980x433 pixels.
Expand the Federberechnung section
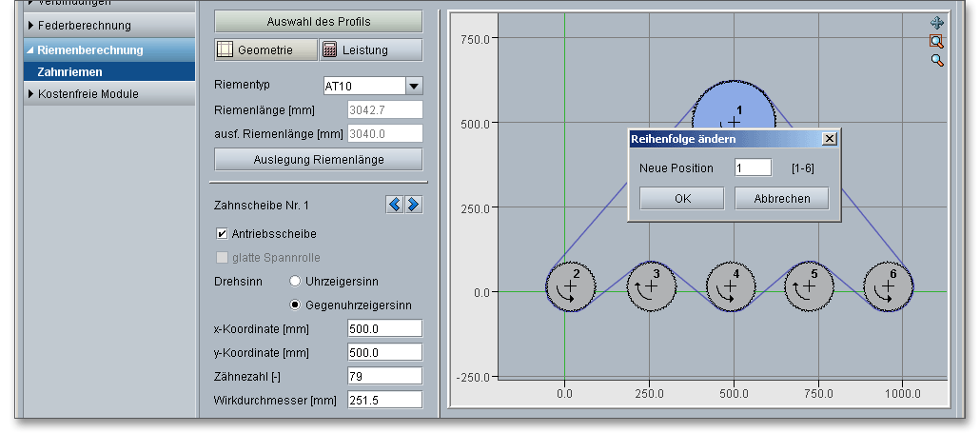[84, 25]
